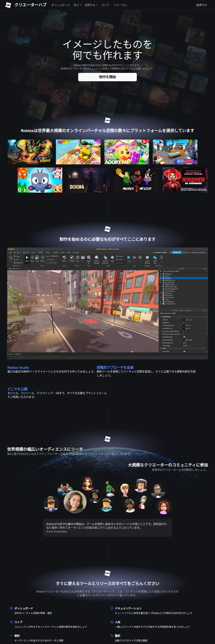Viewport: 215px width, 644px height.
Task: Open ストア in the resources list
Action: pos(19,622)
